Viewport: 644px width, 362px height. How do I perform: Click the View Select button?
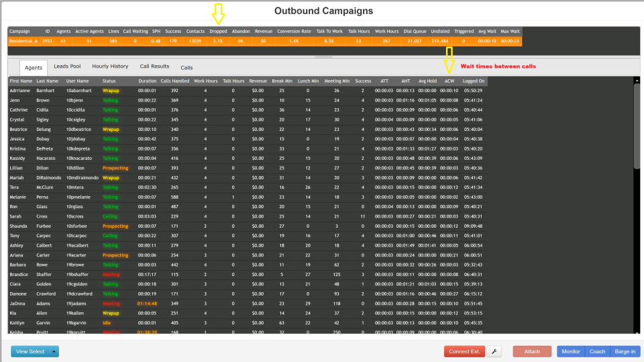(30, 351)
